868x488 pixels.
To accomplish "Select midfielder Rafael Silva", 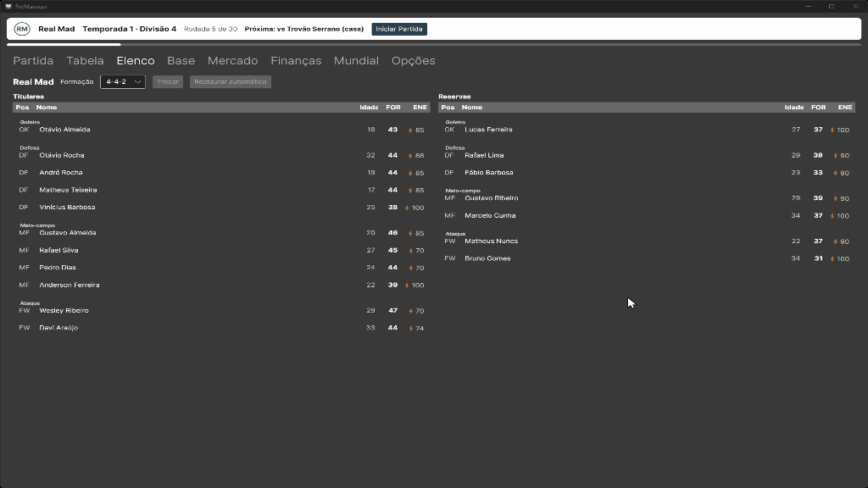I will pyautogui.click(x=221, y=250).
